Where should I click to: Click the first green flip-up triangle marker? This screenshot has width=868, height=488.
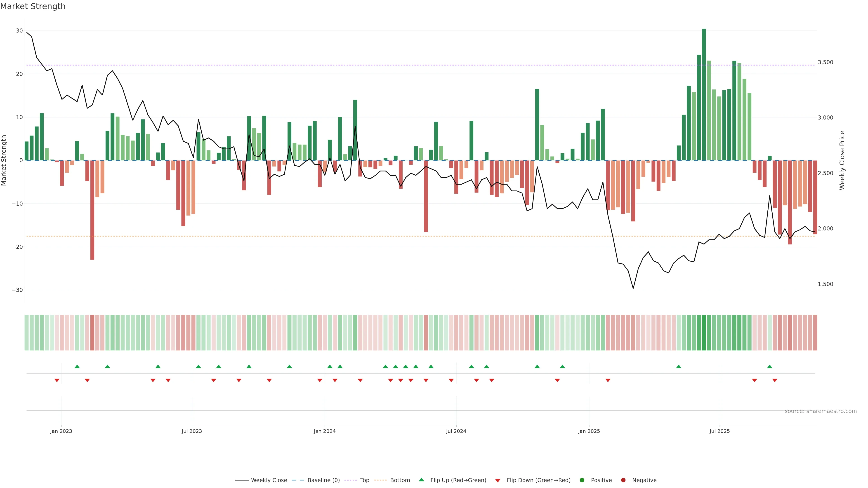77,366
